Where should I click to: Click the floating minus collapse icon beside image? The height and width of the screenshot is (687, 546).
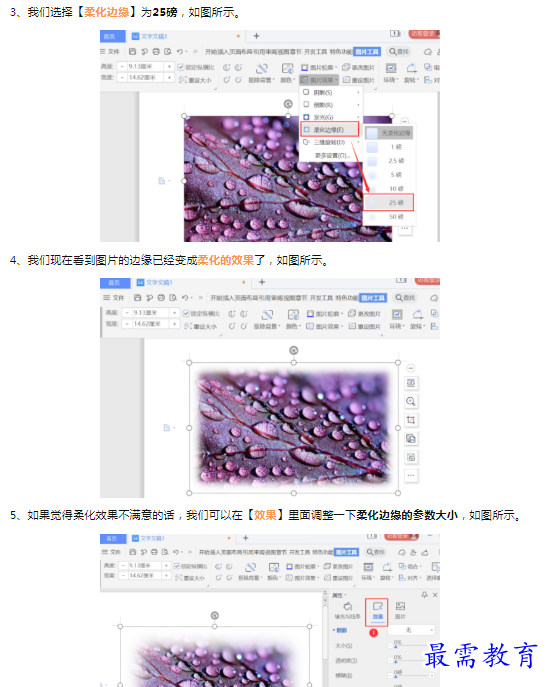411,368
